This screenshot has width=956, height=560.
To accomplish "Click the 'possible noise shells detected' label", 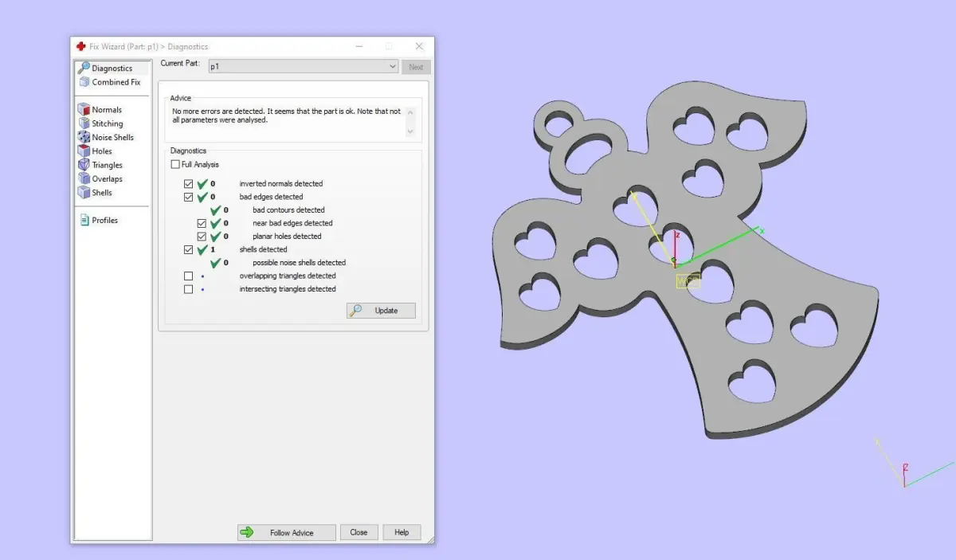I will tap(299, 262).
